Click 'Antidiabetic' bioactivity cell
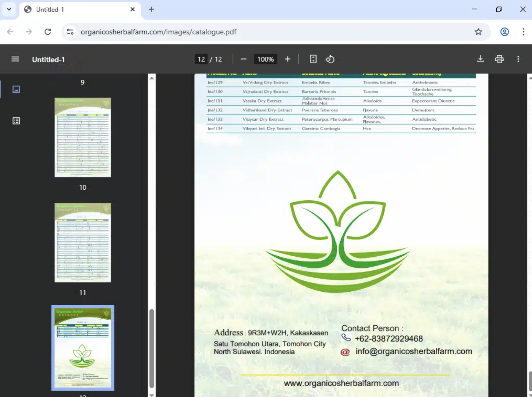The image size is (532, 397). (424, 119)
